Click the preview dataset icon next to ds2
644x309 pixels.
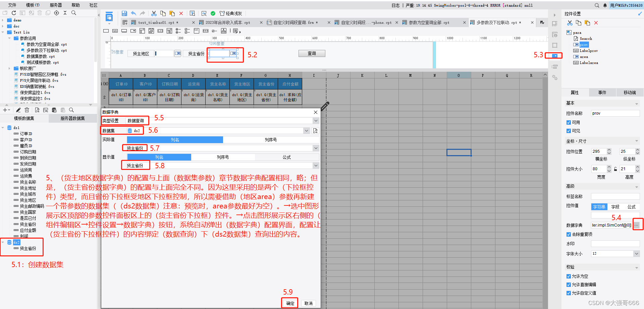tap(315, 131)
